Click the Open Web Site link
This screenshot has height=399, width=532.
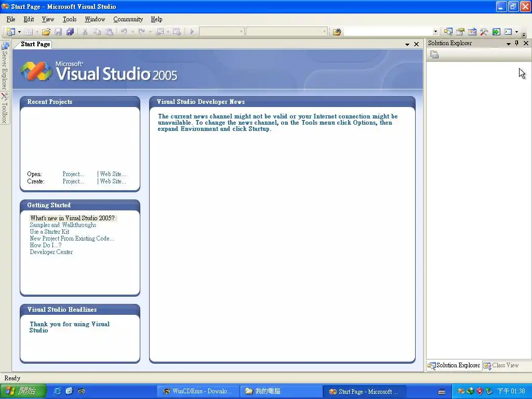(x=113, y=174)
